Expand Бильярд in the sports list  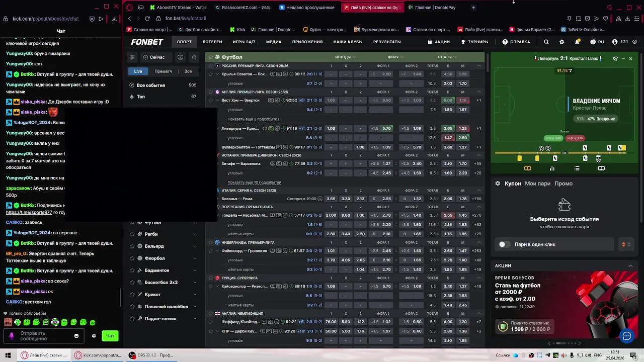(x=195, y=246)
